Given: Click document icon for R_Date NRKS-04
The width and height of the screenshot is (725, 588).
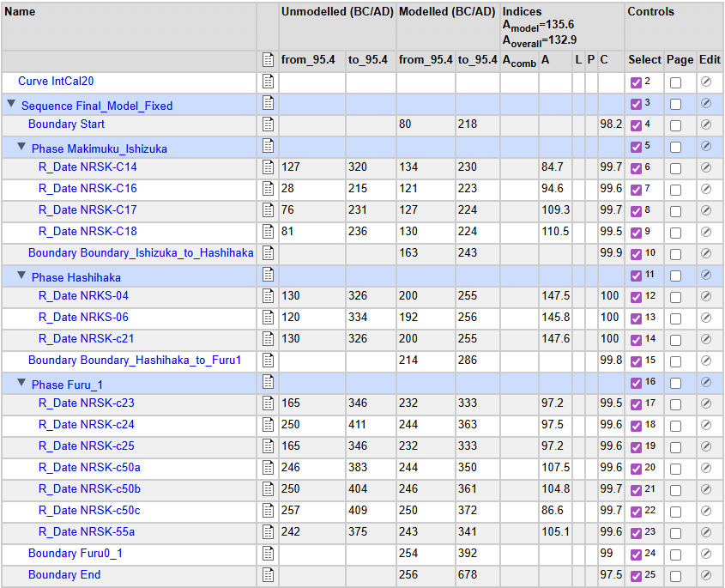Looking at the screenshot, I should click(x=268, y=296).
